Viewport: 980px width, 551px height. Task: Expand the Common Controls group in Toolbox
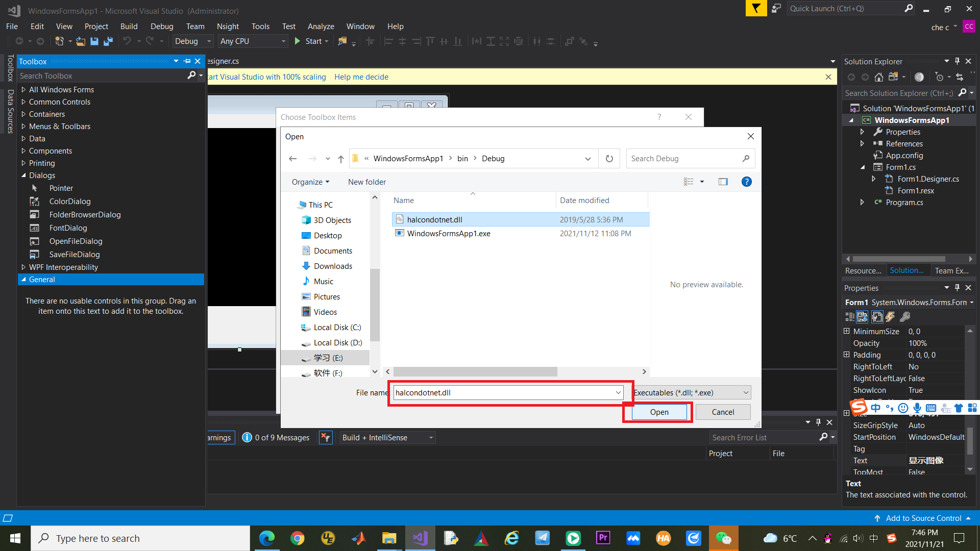tap(23, 102)
